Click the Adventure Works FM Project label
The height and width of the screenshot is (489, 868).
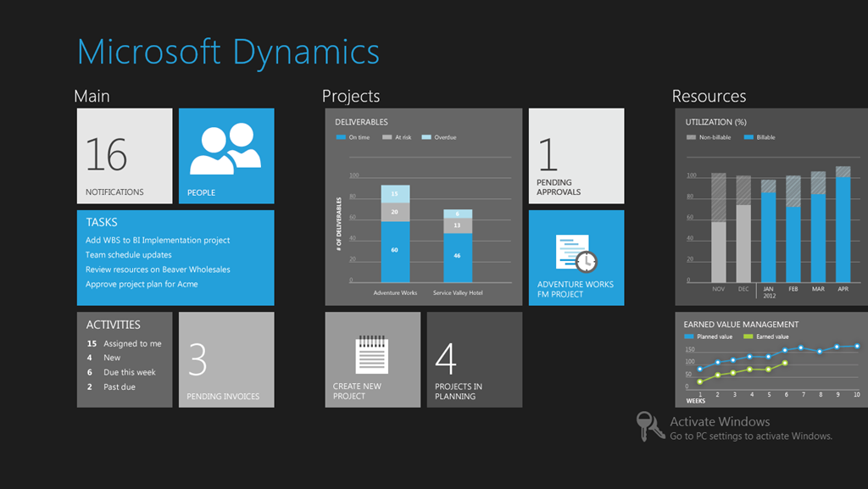point(576,289)
